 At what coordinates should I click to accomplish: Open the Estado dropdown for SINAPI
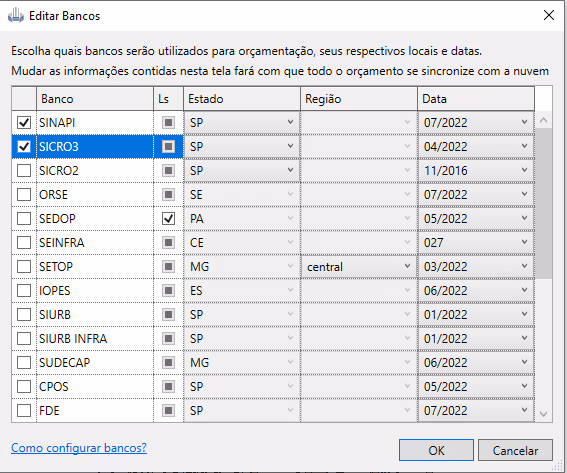(x=242, y=123)
